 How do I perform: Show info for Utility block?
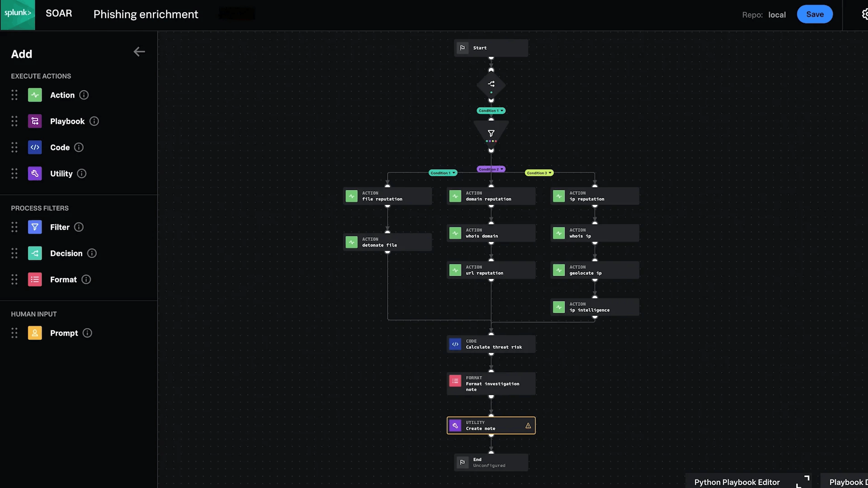tap(82, 174)
